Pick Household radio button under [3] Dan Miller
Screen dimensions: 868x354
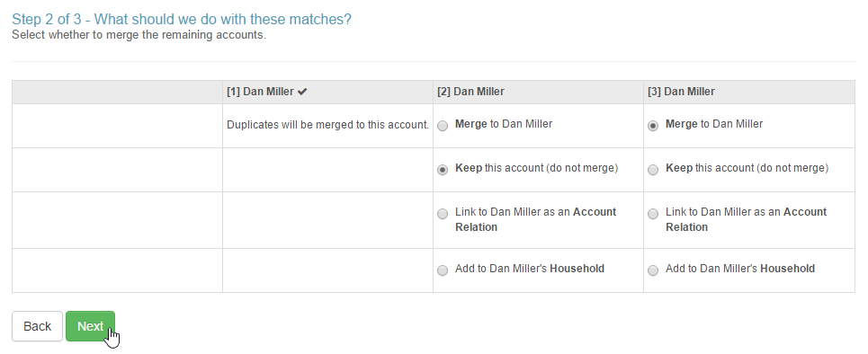(653, 270)
